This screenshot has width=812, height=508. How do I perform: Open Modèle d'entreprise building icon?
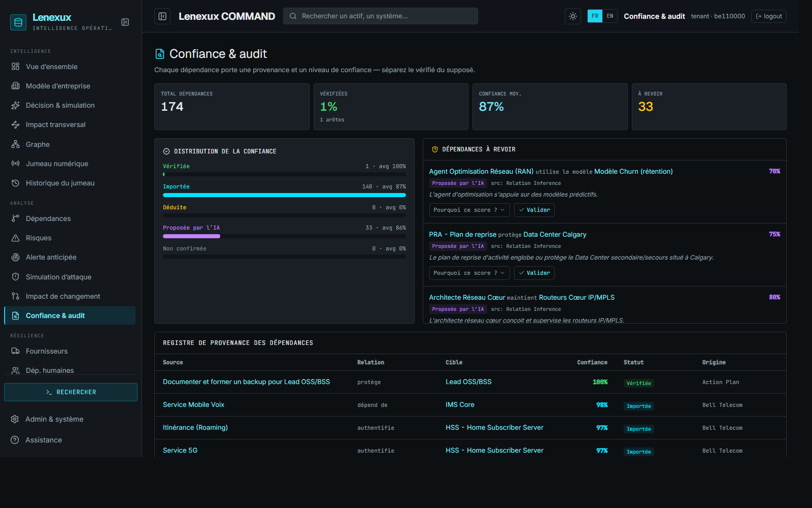15,86
